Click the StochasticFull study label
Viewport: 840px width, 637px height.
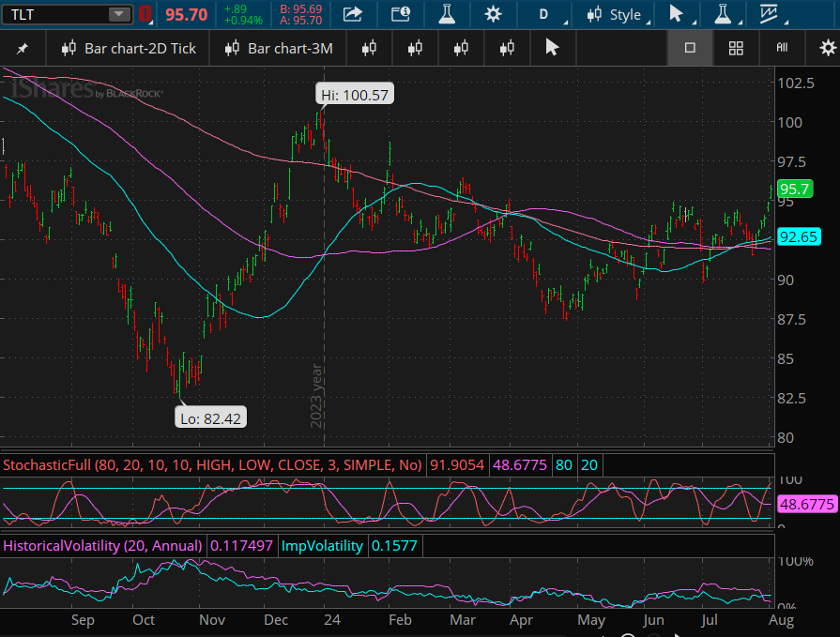[213, 465]
